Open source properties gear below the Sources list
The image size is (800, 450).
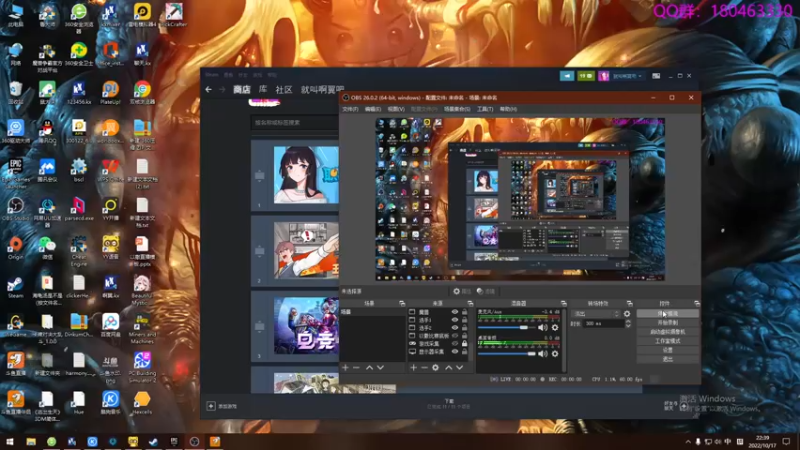click(x=435, y=367)
